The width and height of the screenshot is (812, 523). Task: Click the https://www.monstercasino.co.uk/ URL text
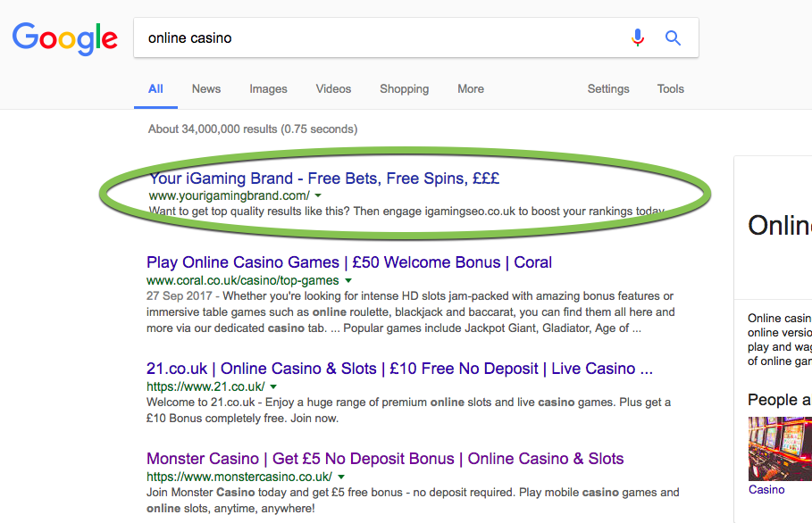coord(239,477)
